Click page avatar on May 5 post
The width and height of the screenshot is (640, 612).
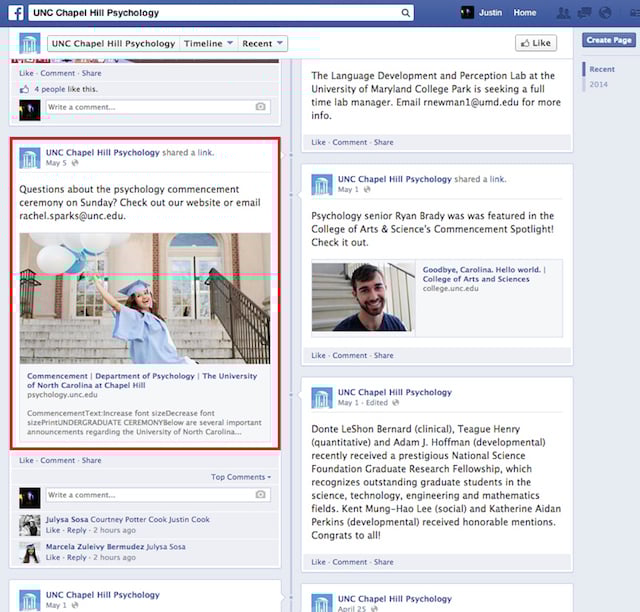(30, 158)
